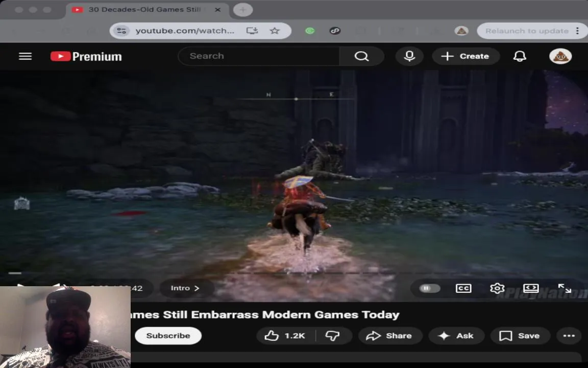Image resolution: width=588 pixels, height=368 pixels.
Task: Save the video to a playlist
Action: (x=520, y=335)
